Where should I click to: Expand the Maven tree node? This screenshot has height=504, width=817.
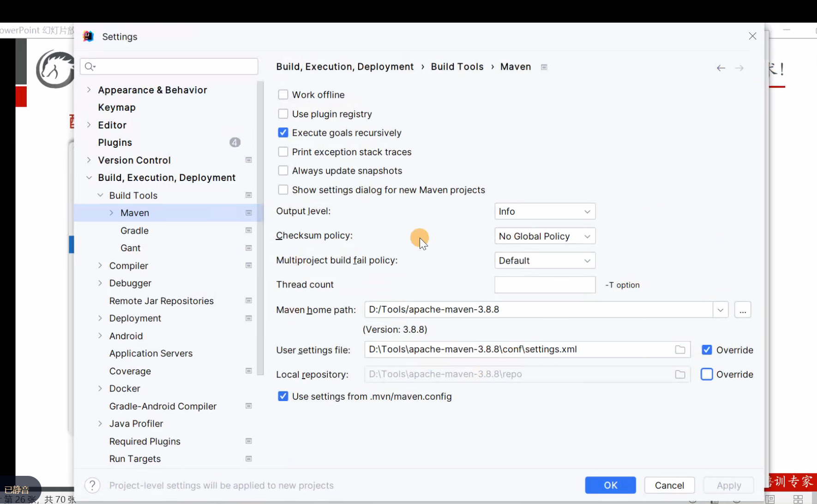click(111, 213)
